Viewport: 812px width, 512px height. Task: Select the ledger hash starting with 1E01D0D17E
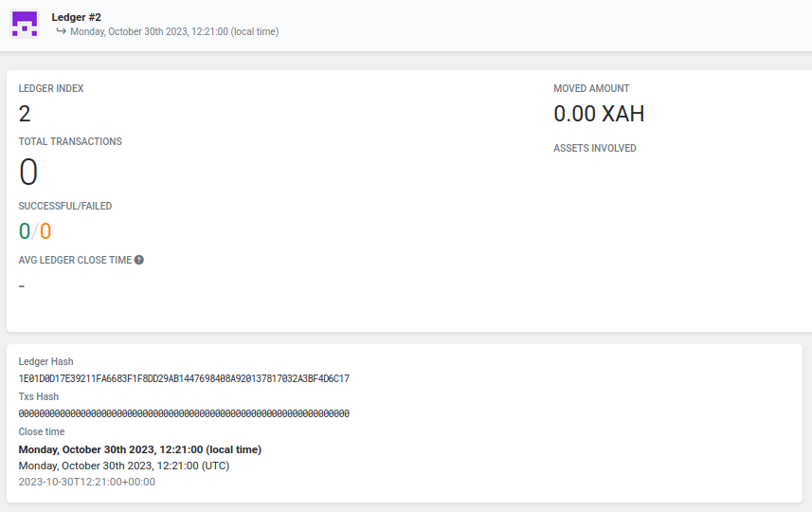[184, 379]
